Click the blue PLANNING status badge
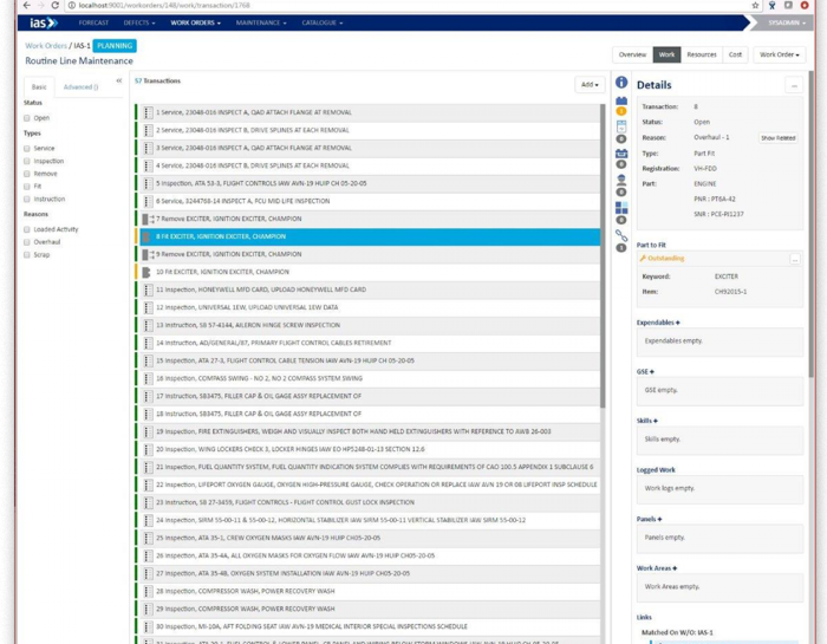Image resolution: width=827 pixels, height=644 pixels. point(114,46)
